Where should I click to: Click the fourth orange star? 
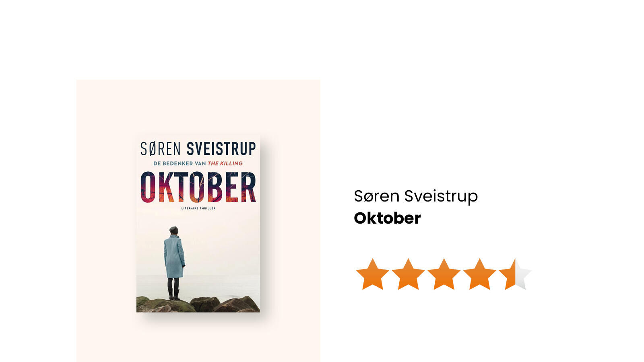click(x=479, y=274)
